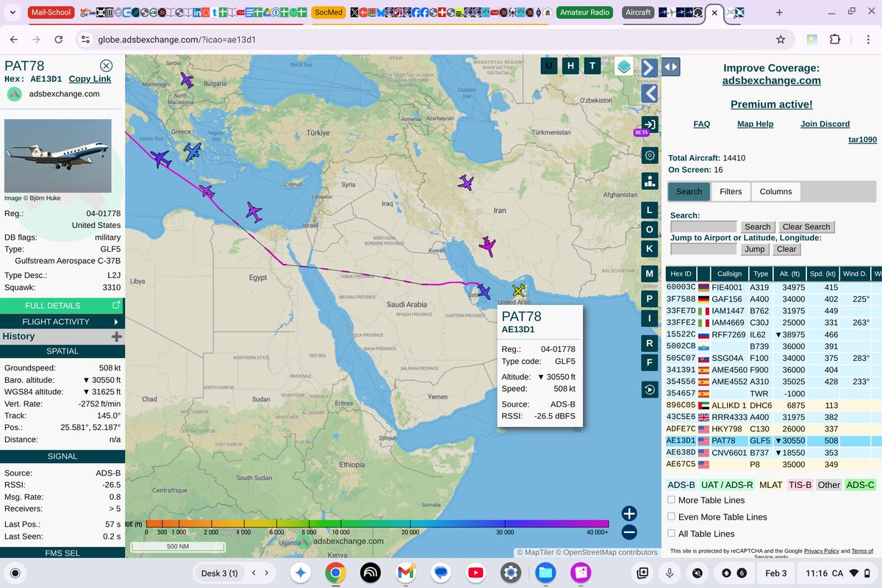Click the Clear Search button

806,227
